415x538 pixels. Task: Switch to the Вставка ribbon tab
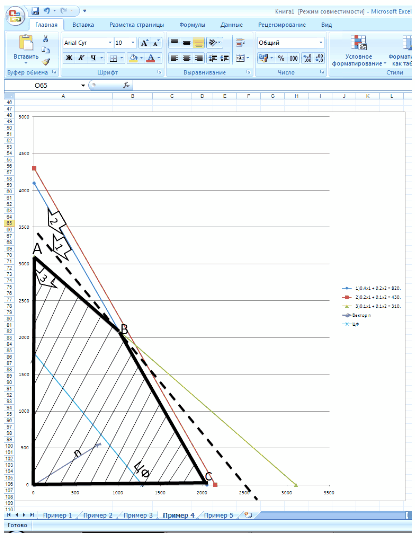click(83, 25)
